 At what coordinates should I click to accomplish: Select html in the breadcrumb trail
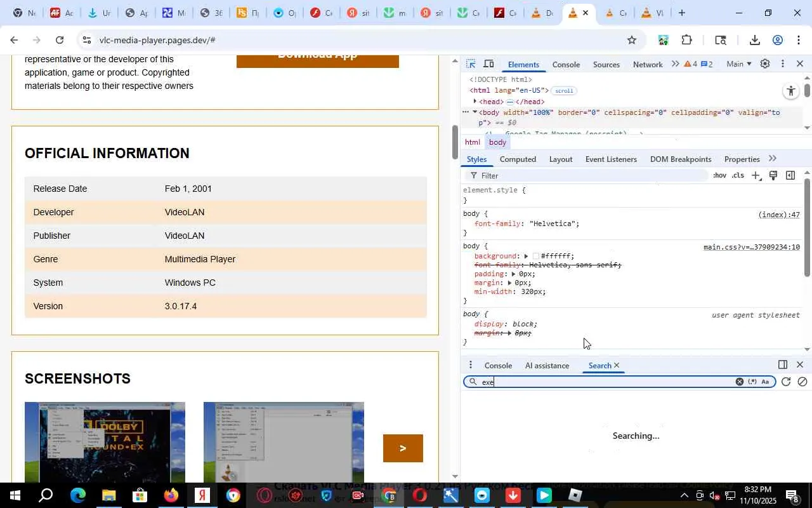click(x=473, y=142)
